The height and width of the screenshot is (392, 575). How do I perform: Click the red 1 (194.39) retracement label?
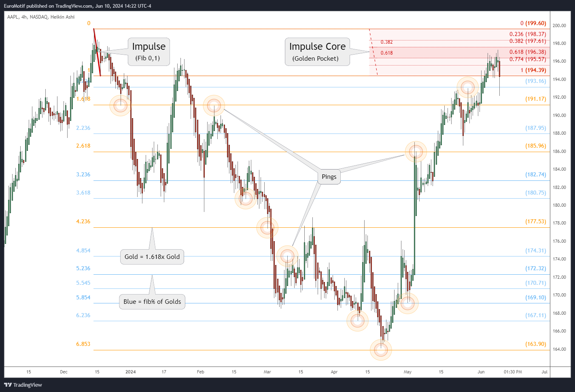click(533, 70)
